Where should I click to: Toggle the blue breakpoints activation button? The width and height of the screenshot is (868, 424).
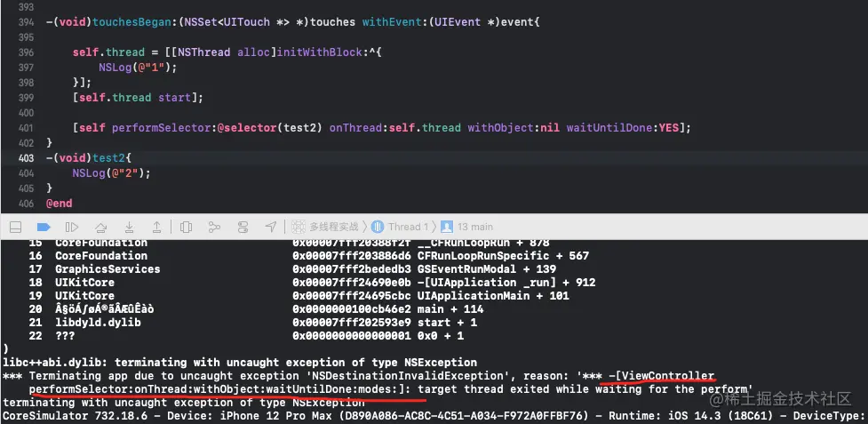click(x=44, y=227)
